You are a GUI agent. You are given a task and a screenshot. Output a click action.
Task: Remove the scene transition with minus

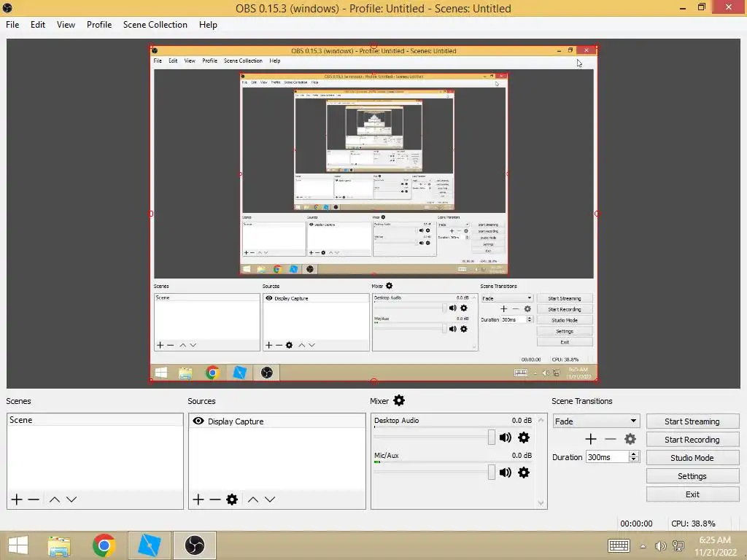611,438
